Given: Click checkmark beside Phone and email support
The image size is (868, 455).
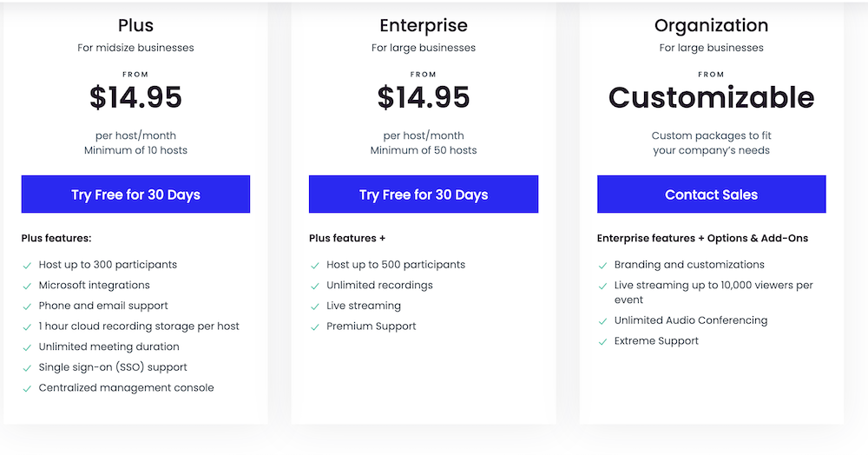Looking at the screenshot, I should [27, 307].
